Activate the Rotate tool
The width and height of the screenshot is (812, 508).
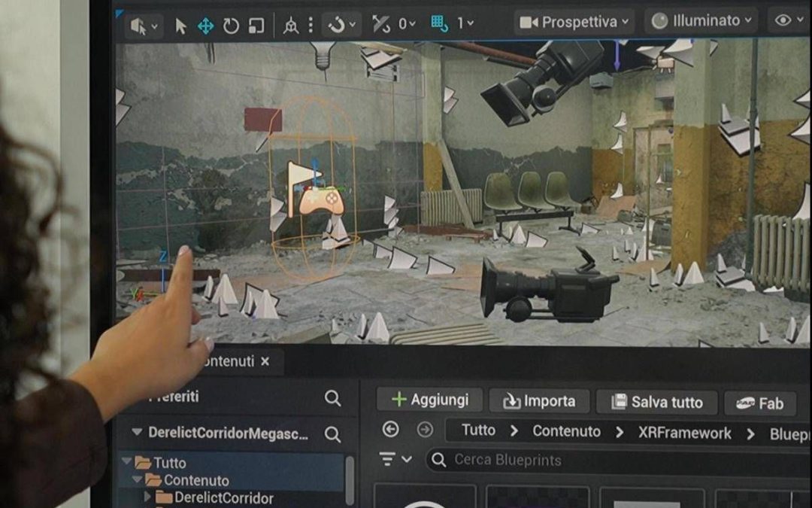(231, 26)
